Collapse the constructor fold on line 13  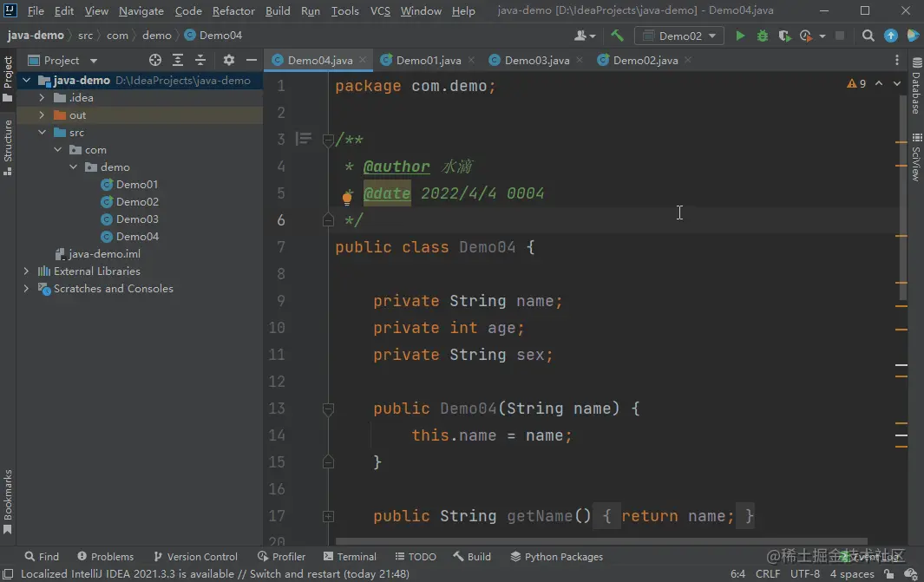coord(328,409)
